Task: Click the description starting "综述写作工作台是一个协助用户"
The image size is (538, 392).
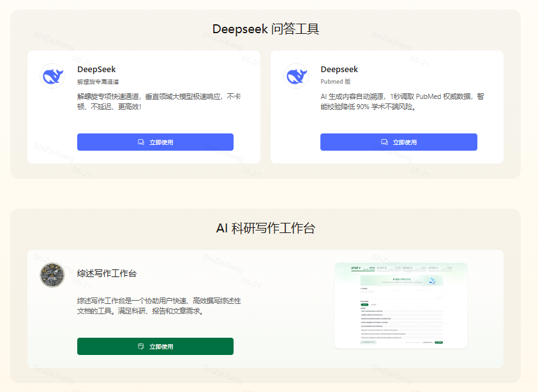Action: 159,306
